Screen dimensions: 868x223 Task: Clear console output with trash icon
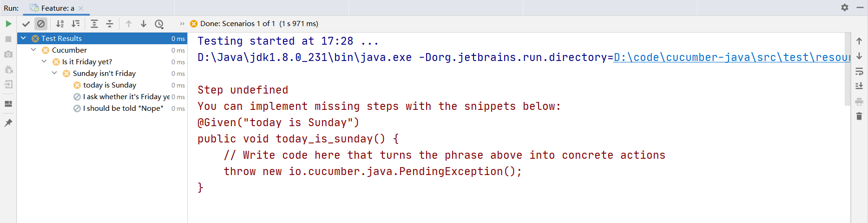click(859, 116)
